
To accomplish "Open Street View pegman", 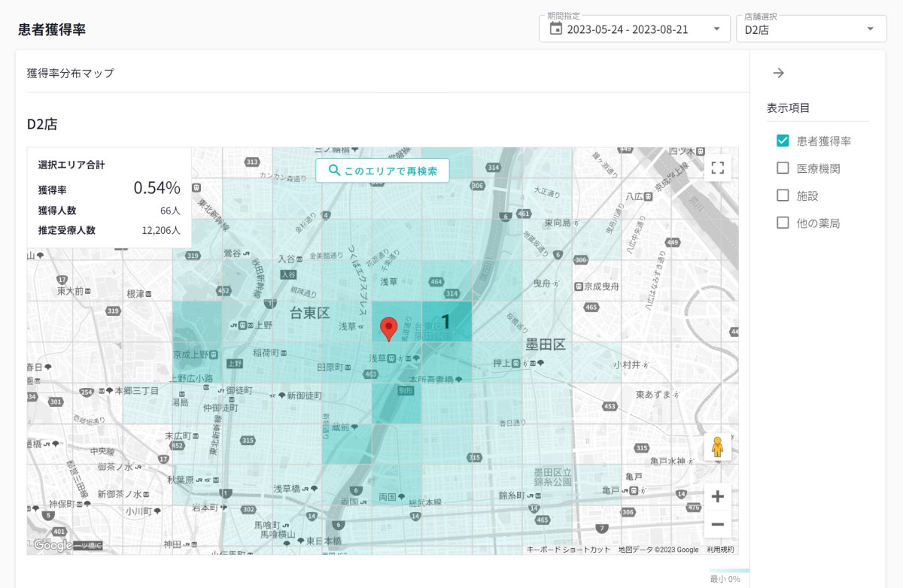I will coord(717,447).
